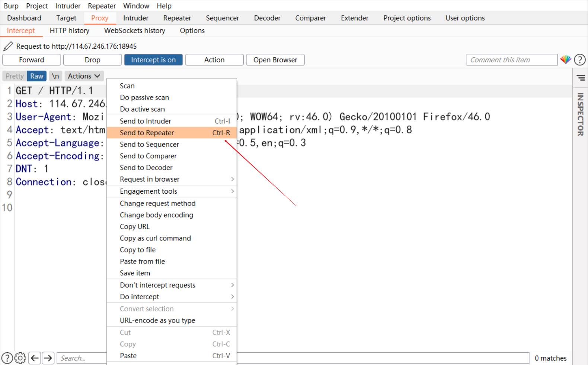
Task: Switch to Extender tab
Action: tap(355, 18)
